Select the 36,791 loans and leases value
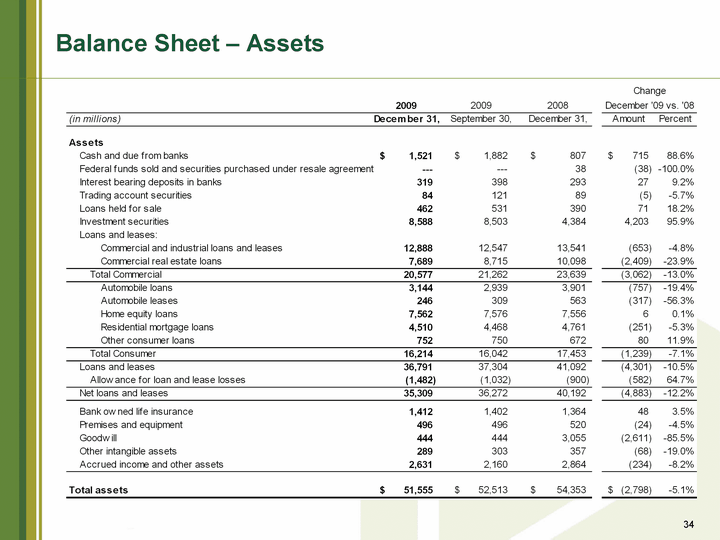 coord(418,367)
